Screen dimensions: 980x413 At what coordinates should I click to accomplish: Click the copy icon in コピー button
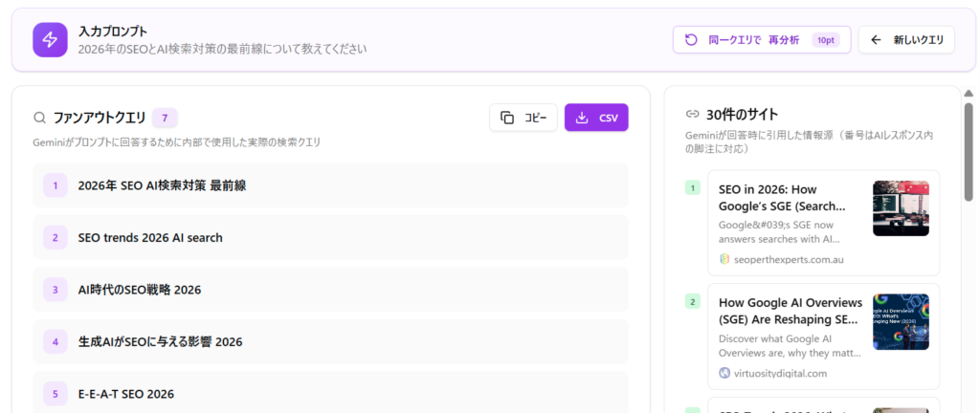tap(507, 118)
